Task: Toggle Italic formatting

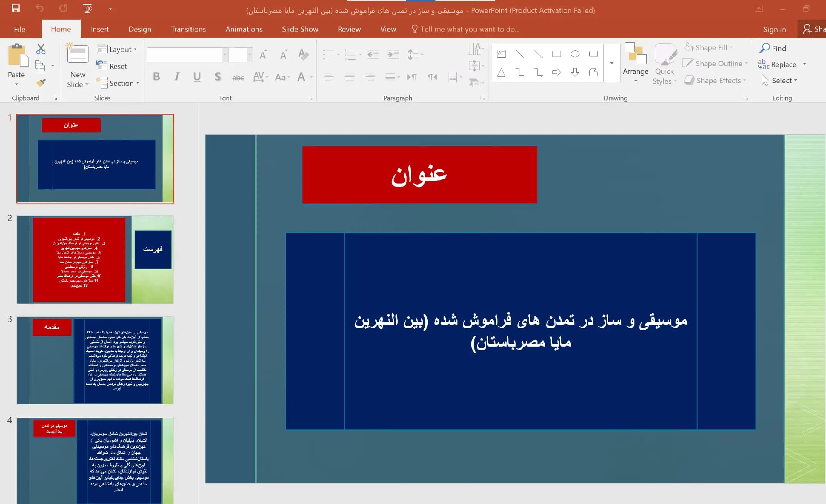Action: click(x=177, y=77)
